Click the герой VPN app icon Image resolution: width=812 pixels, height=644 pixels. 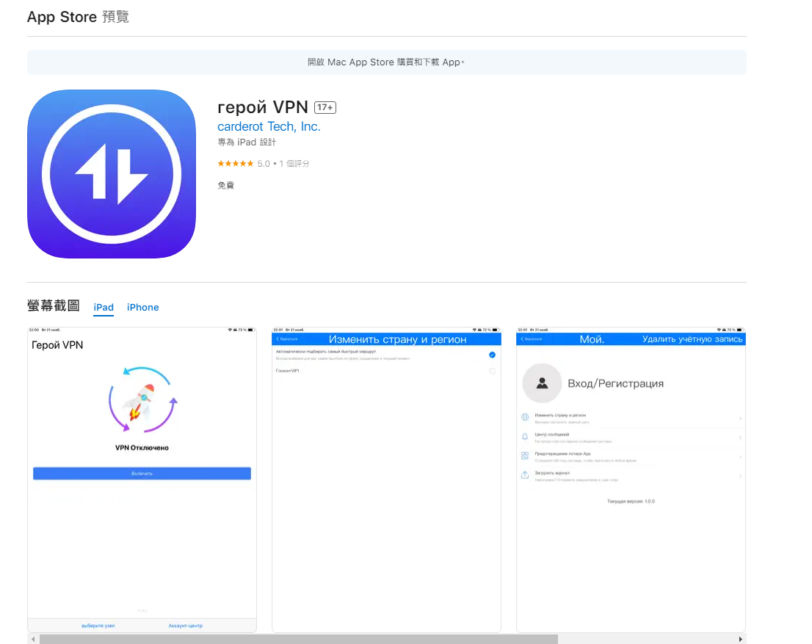(112, 174)
